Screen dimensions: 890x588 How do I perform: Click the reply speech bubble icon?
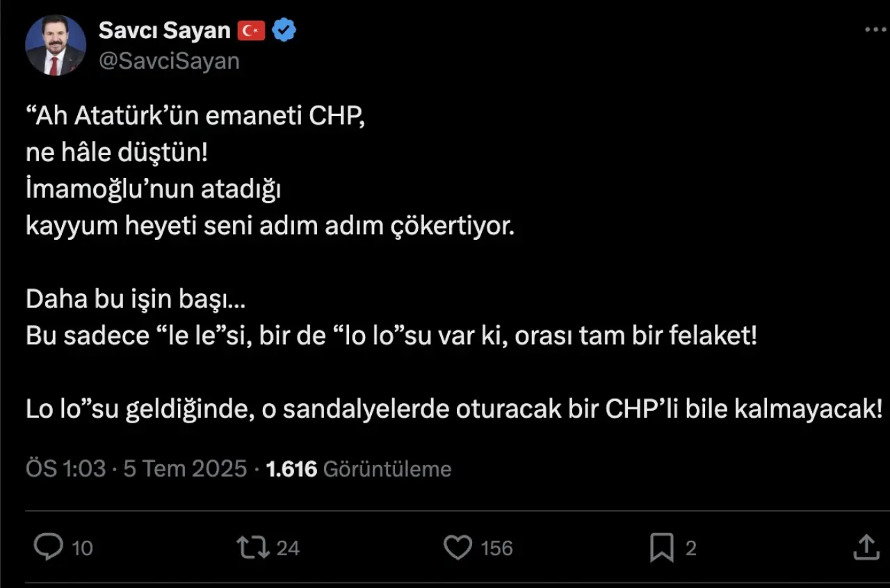point(49,547)
